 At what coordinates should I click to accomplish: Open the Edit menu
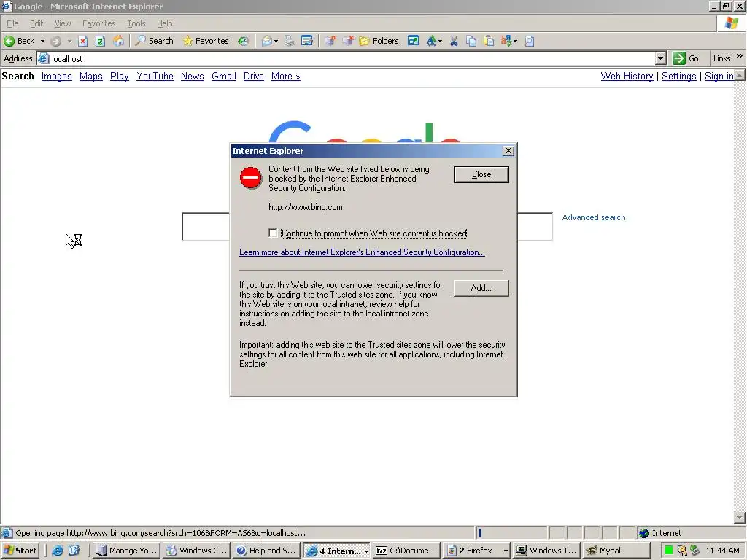pos(36,23)
